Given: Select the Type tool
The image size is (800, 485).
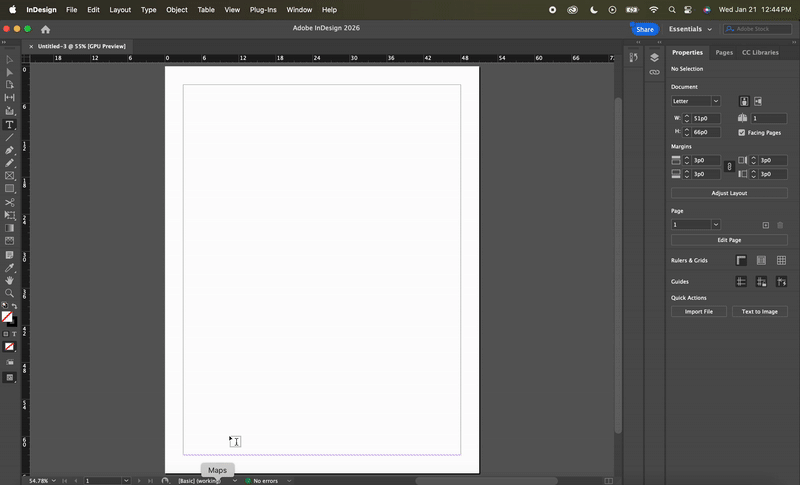Looking at the screenshot, I should [9, 124].
